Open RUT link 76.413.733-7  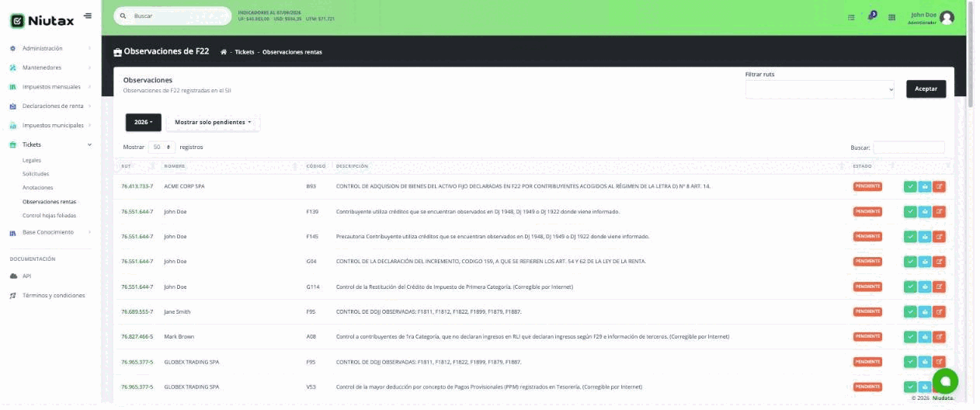pyautogui.click(x=137, y=186)
